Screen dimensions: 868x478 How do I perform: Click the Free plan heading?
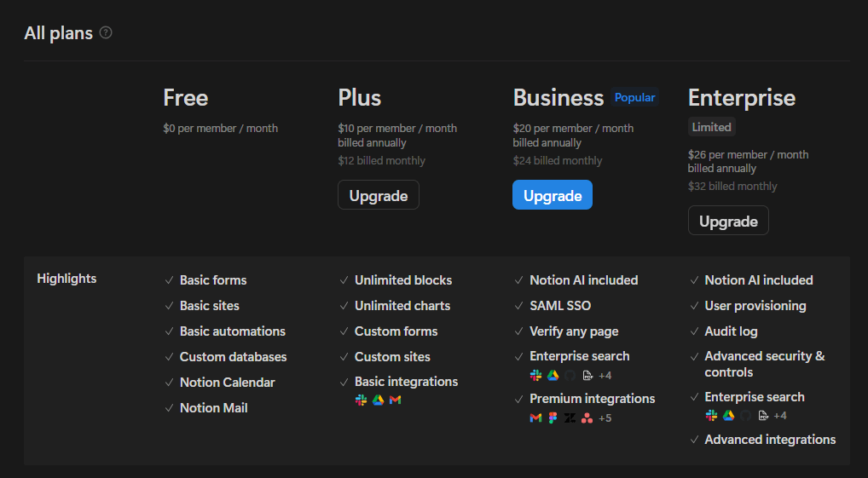[x=185, y=98]
